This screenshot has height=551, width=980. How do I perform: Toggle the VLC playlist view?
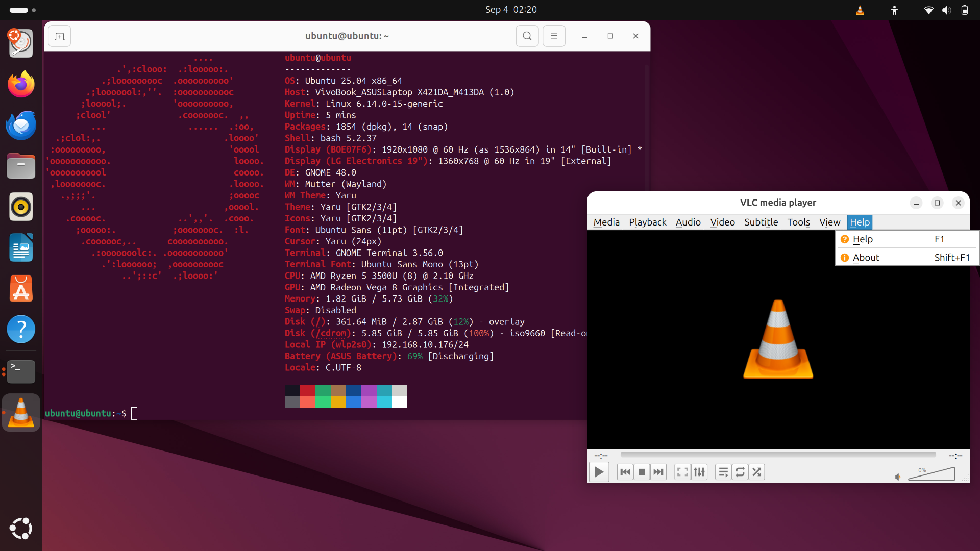tap(723, 472)
